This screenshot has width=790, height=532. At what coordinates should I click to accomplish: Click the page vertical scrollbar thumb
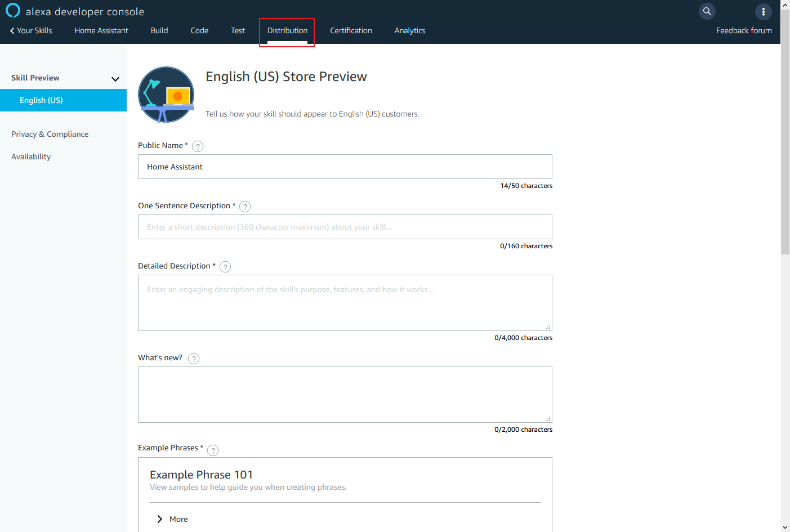(x=785, y=132)
